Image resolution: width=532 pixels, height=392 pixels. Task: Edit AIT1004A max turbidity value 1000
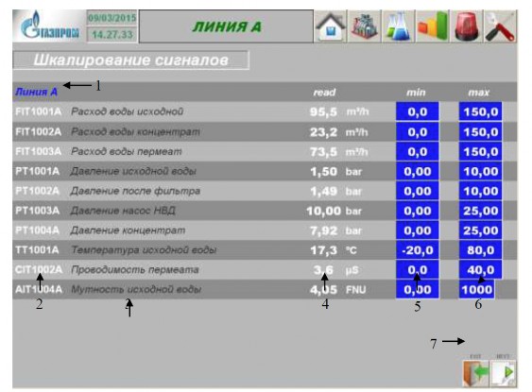coord(476,290)
